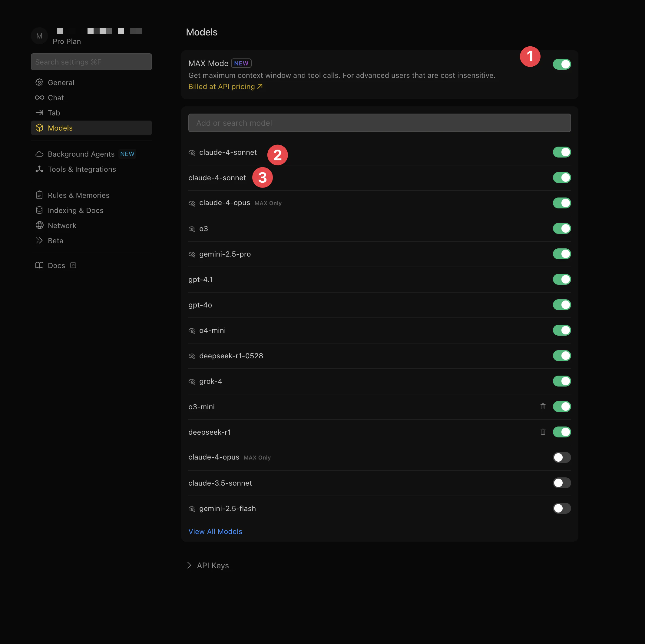Open the Billed at API pricing link
Viewport: 645px width, 644px height.
[225, 87]
